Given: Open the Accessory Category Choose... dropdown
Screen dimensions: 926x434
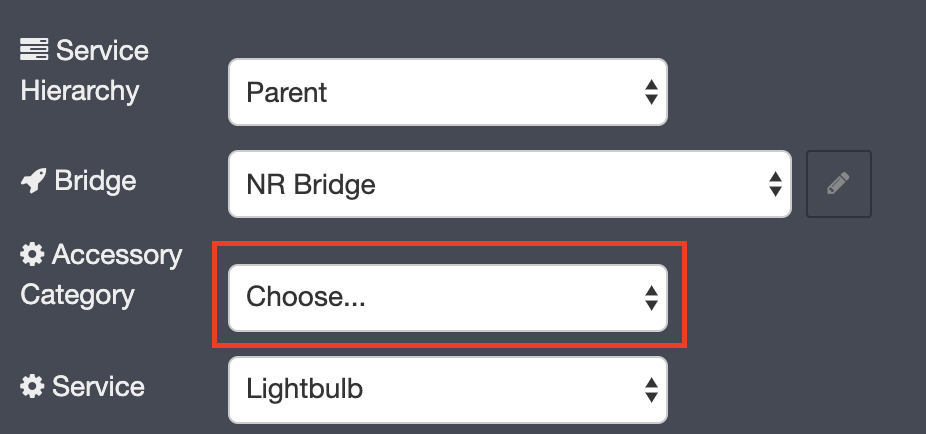Looking at the screenshot, I should (448, 298).
